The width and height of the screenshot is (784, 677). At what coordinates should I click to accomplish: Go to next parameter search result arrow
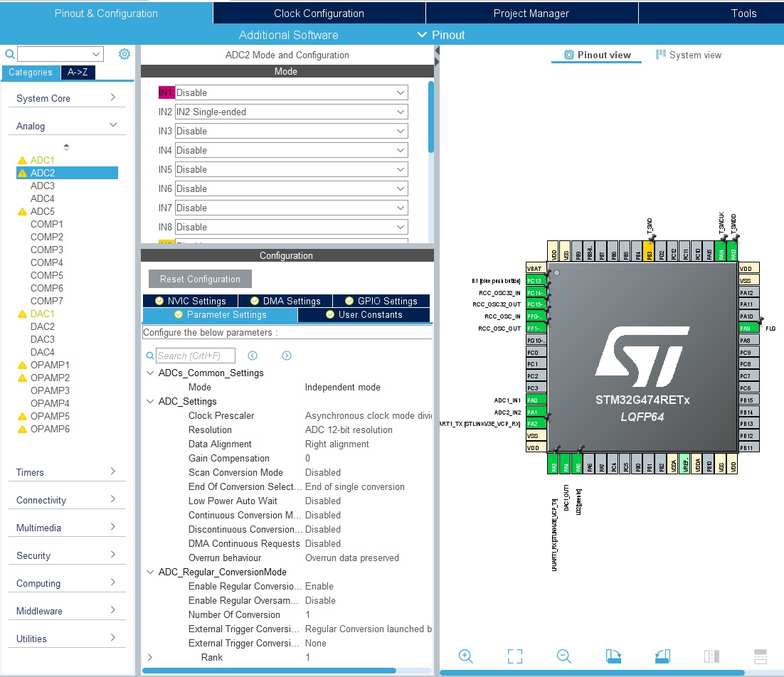click(x=287, y=356)
